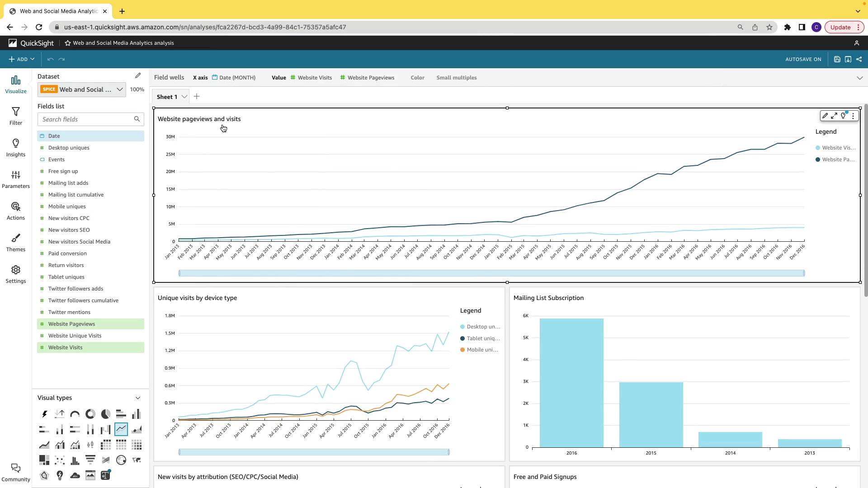Select the word cloud visual type
This screenshot has width=868, height=488.
pos(75,475)
